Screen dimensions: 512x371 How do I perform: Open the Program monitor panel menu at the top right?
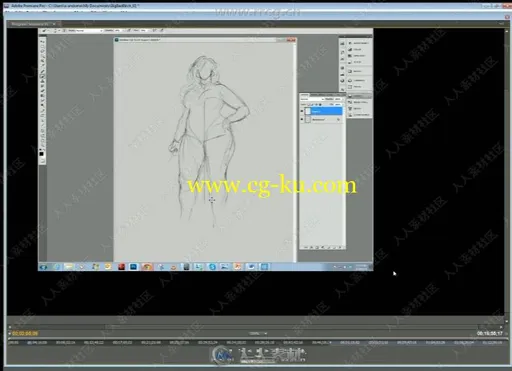[x=501, y=24]
